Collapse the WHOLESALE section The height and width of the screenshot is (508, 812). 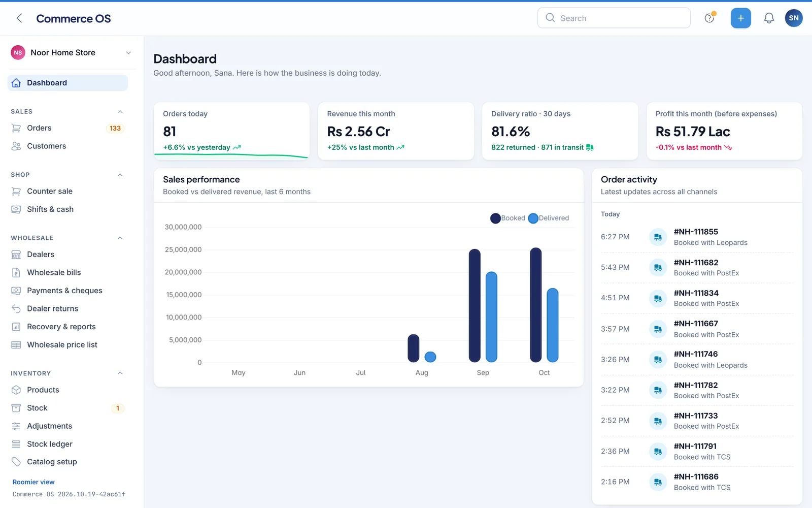coord(120,238)
